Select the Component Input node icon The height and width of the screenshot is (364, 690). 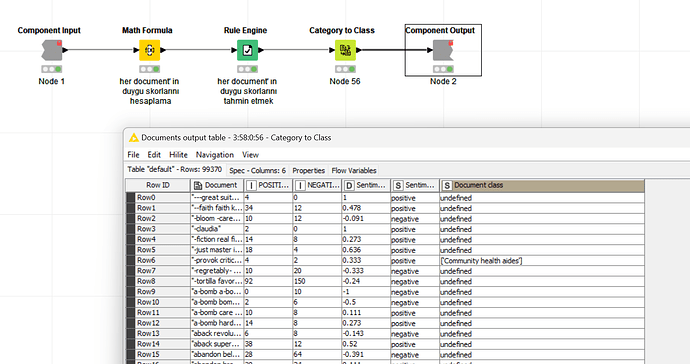point(52,50)
